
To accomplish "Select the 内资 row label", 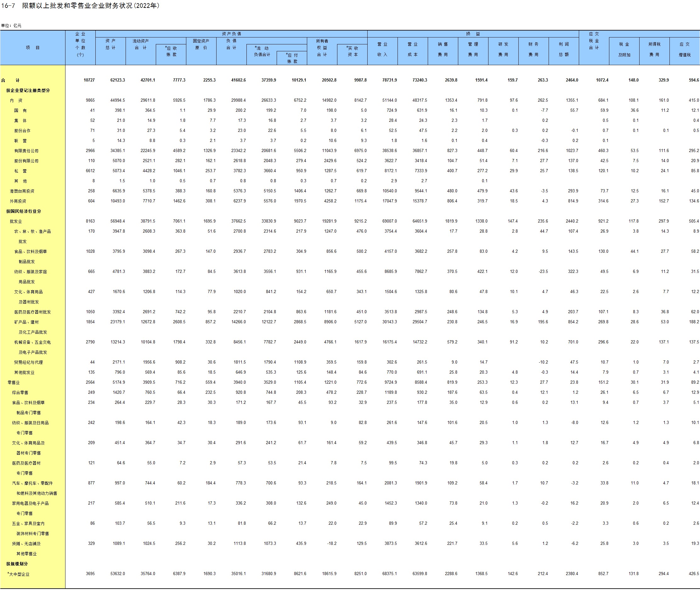I will [16, 100].
